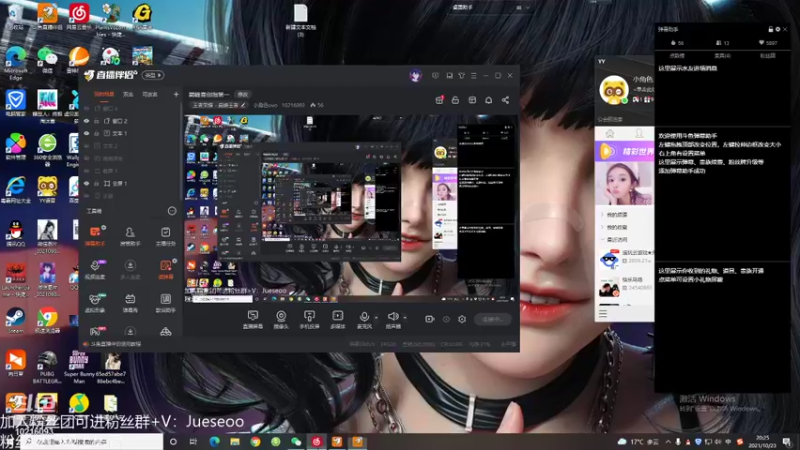800x450 pixels.
Task: Click the start streaming button at bottom right
Action: point(492,319)
